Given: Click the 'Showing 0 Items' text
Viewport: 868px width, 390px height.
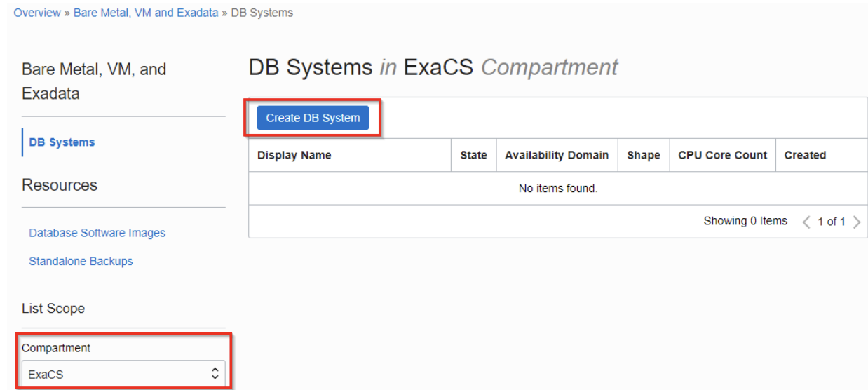Looking at the screenshot, I should point(745,222).
